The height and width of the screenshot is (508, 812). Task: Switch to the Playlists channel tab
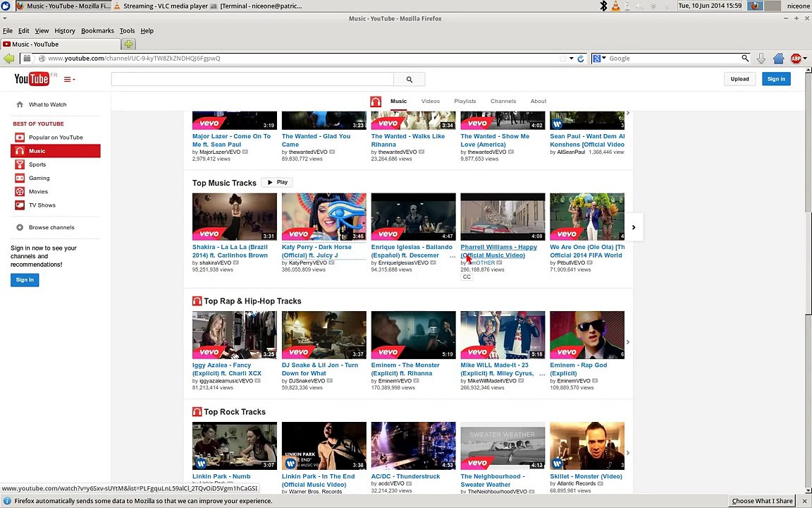[x=465, y=101]
